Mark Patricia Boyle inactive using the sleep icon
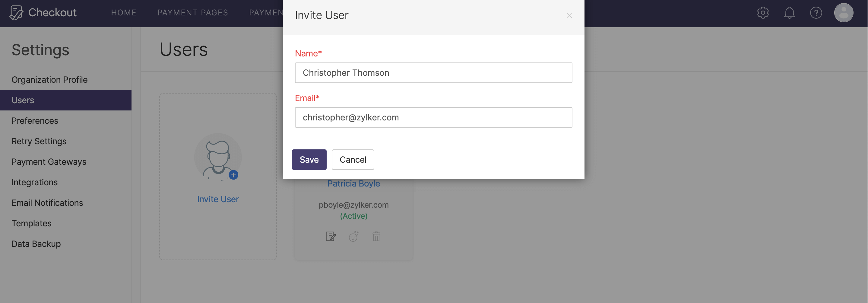868x303 pixels. [x=353, y=236]
